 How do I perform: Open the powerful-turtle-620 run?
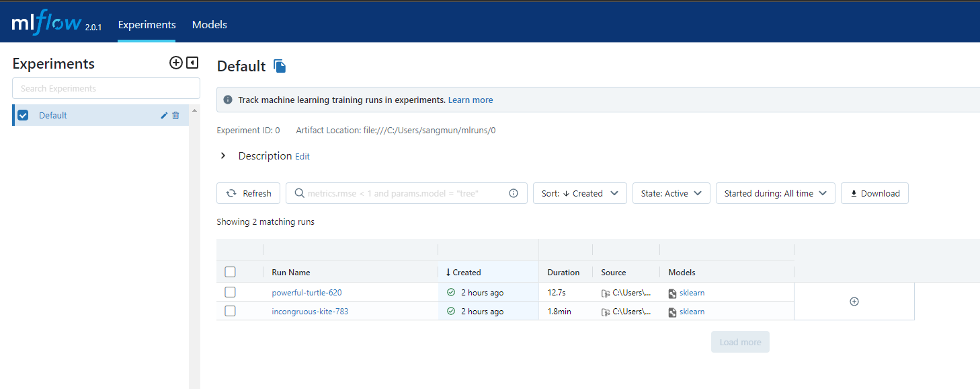coord(307,293)
